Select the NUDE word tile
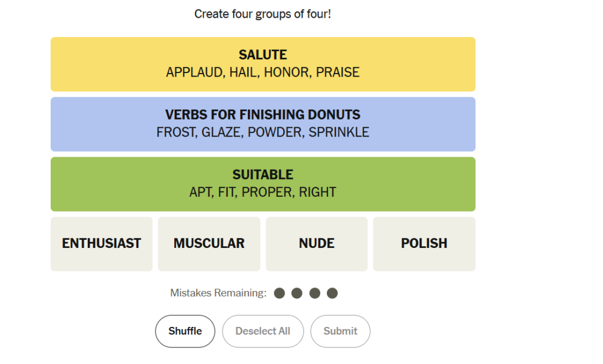Screen dimensions: 603x364 pos(316,244)
